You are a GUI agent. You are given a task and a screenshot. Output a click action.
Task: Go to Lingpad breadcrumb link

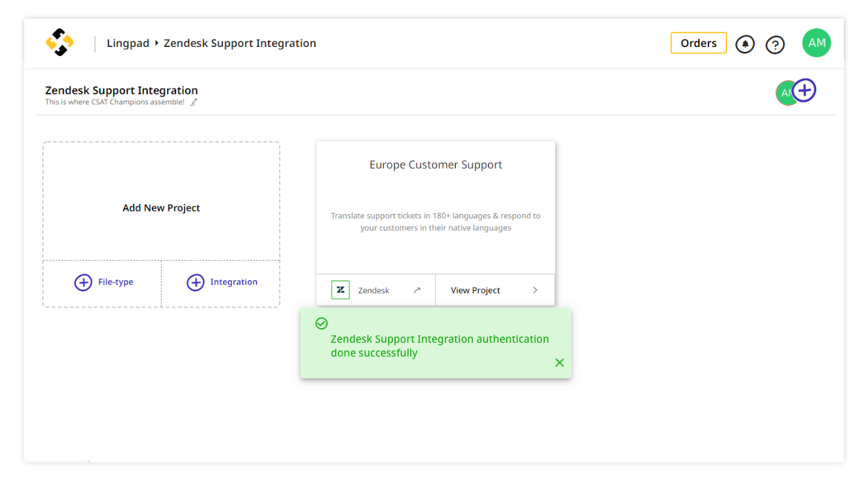click(x=128, y=43)
